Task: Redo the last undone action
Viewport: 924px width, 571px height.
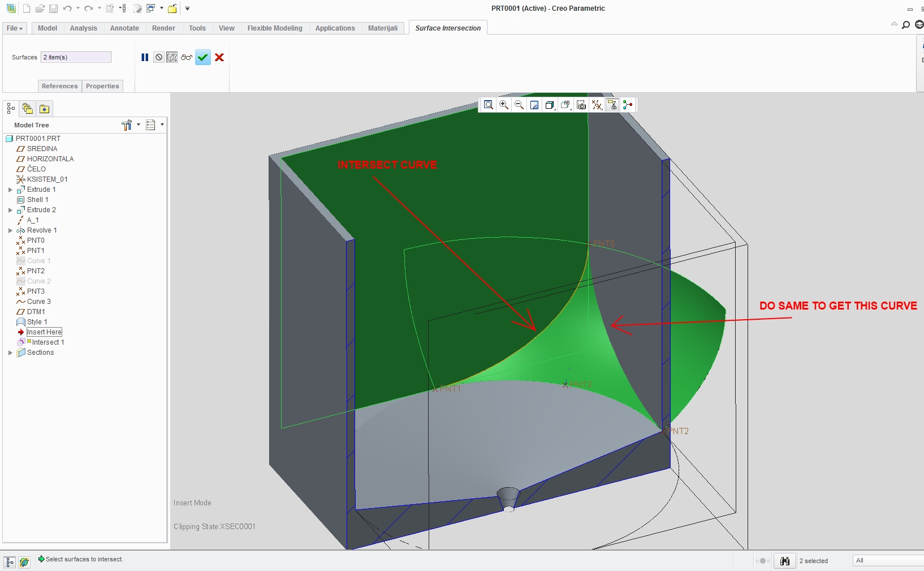Action: (x=89, y=8)
